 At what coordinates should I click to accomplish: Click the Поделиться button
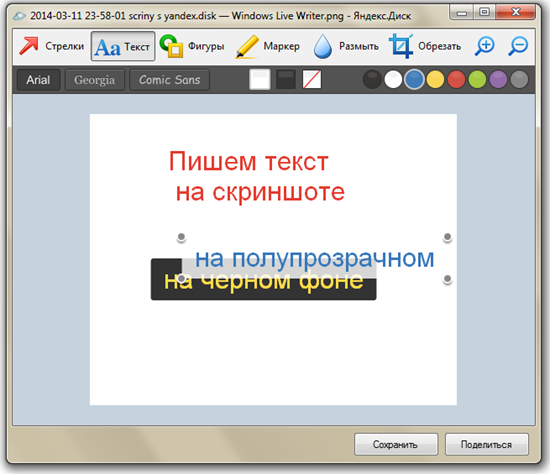(487, 445)
